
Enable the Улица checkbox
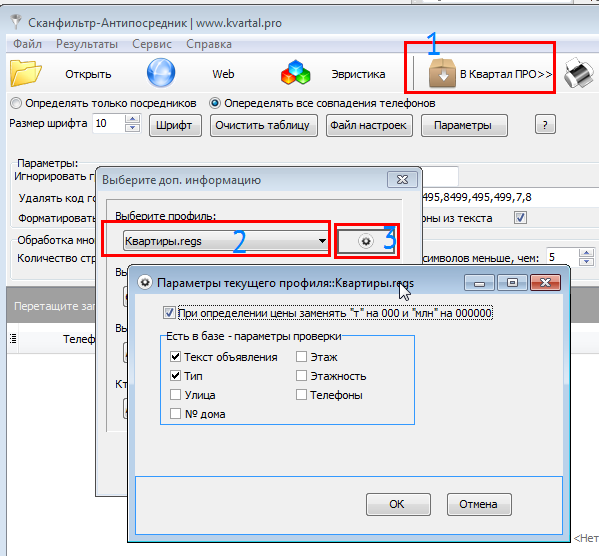point(175,395)
